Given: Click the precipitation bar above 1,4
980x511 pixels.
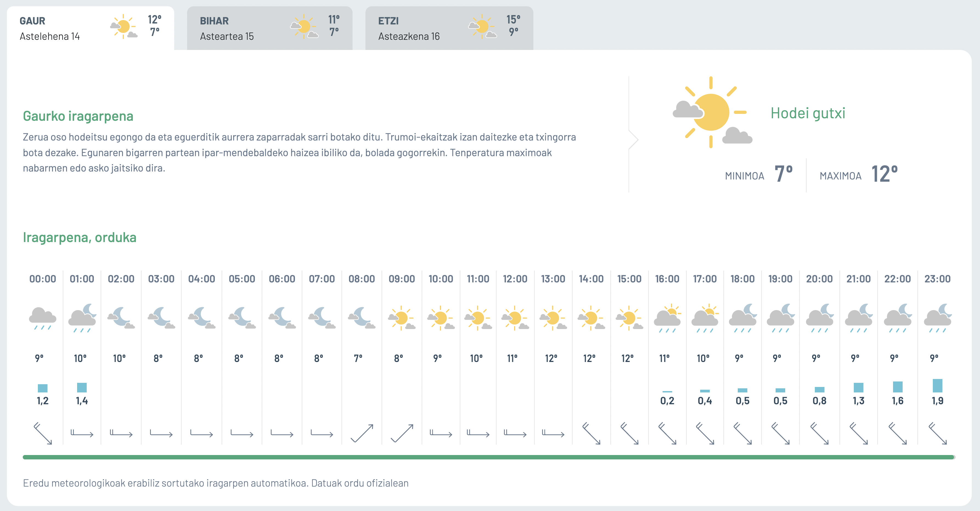Looking at the screenshot, I should coord(82,387).
